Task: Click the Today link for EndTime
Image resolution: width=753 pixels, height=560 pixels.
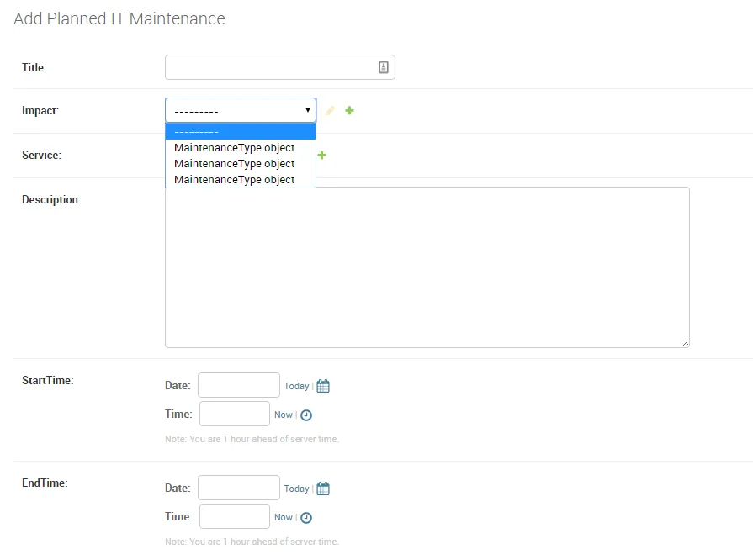Action: 296,489
